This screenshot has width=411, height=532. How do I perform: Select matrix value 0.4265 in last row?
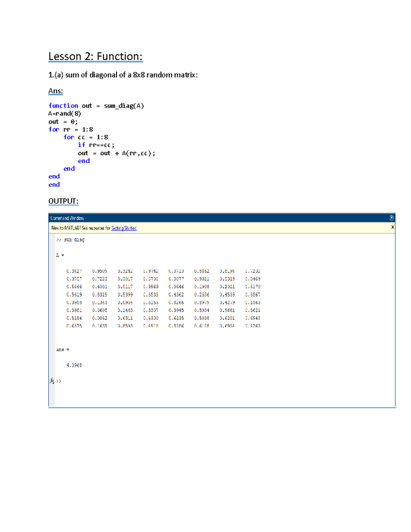[254, 326]
